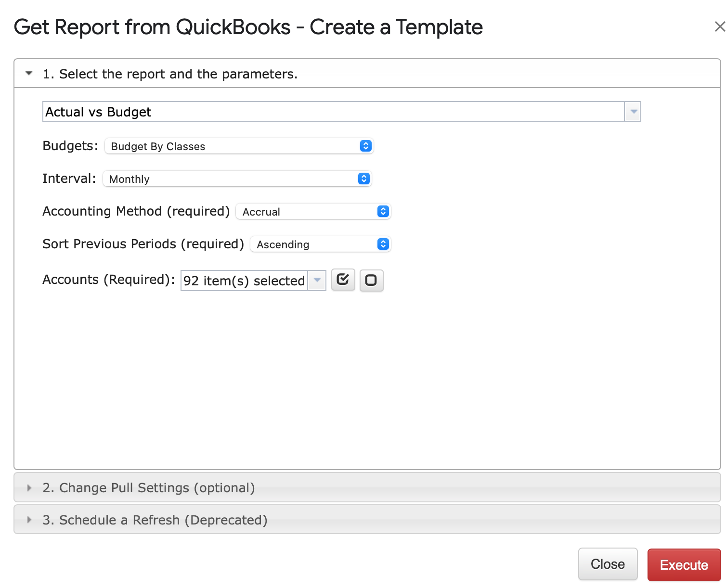The width and height of the screenshot is (726, 588).
Task: Open the Accounts 92 item(s) selected dropdown arrow
Action: 317,281
